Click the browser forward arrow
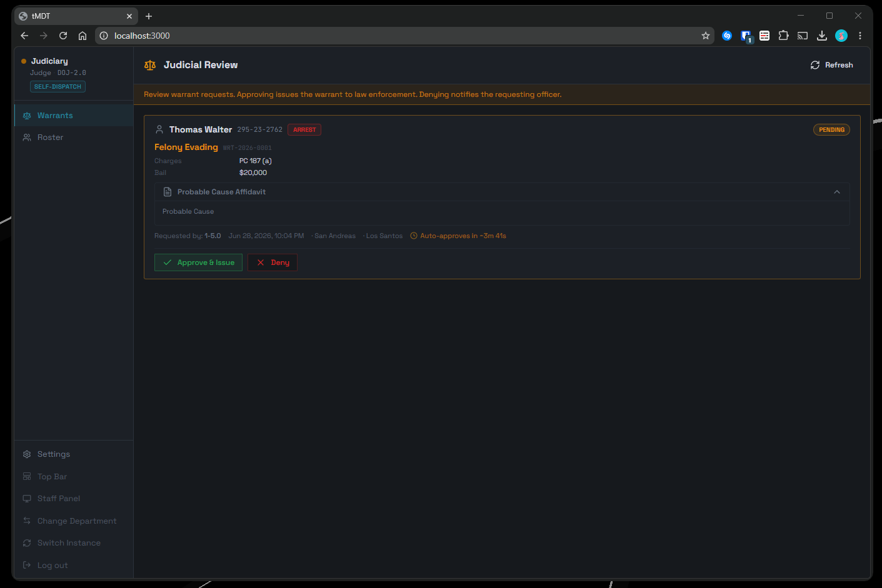Viewport: 882px width, 588px height. 44,36
